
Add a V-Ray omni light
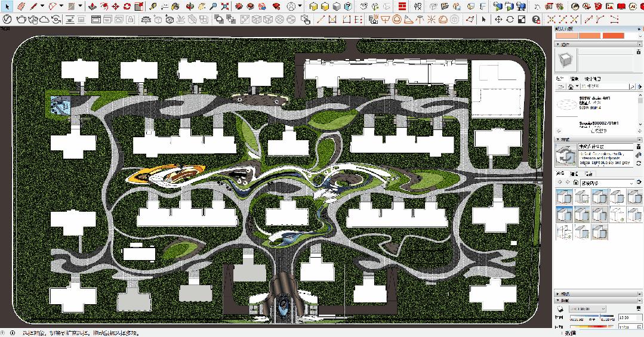(432, 19)
